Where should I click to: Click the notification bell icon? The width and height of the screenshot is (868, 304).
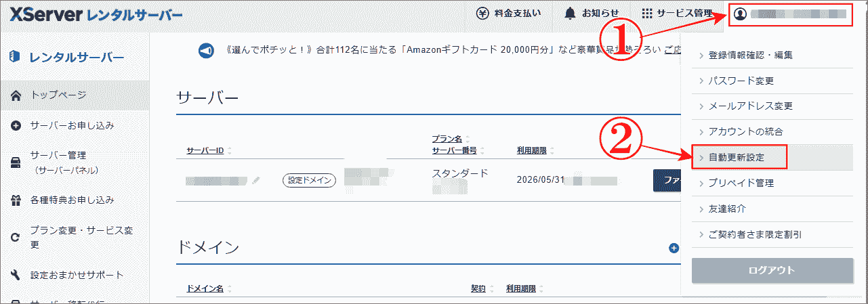click(571, 14)
